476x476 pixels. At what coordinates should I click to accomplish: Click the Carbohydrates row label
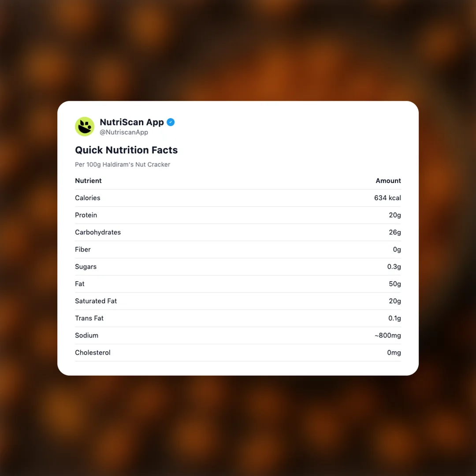[98, 232]
